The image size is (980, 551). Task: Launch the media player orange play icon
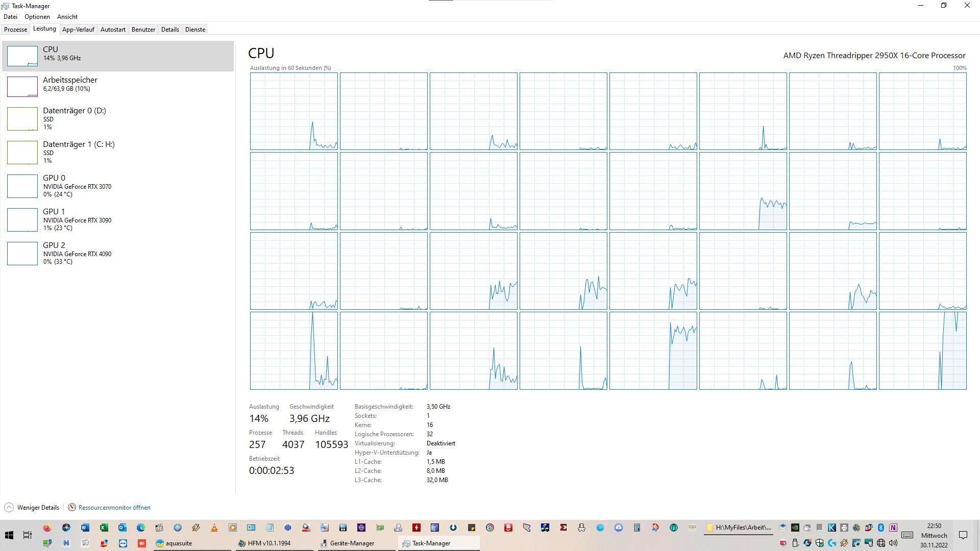coord(233,528)
